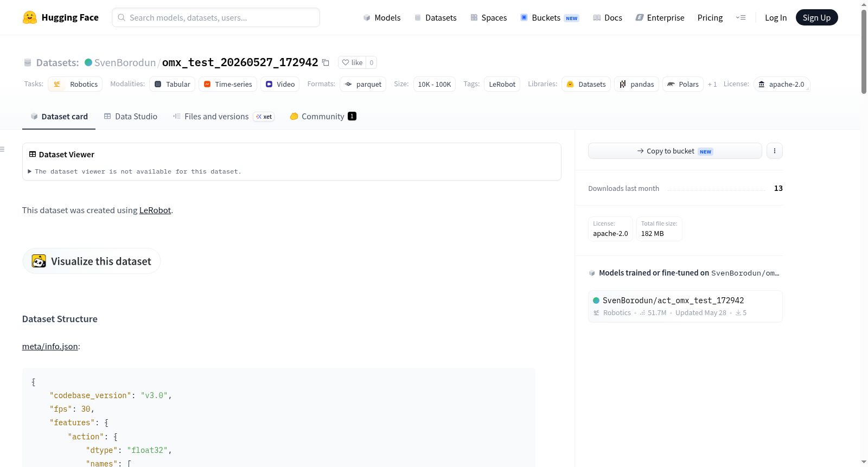Click the Datasets: breadcrumb label
This screenshot has width=868, height=467.
(x=58, y=62)
